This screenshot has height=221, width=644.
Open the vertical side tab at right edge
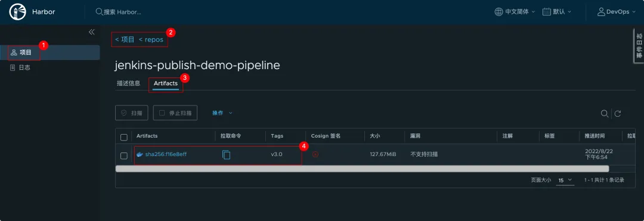point(639,46)
